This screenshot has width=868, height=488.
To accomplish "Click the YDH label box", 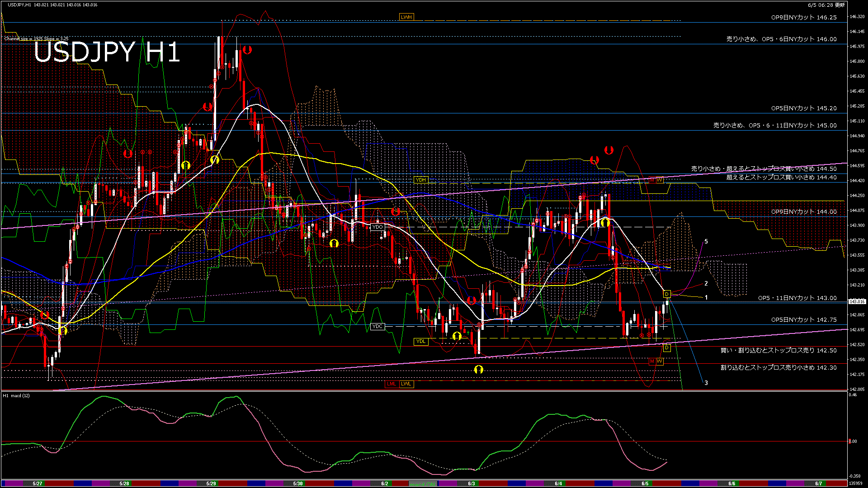I will tap(421, 180).
